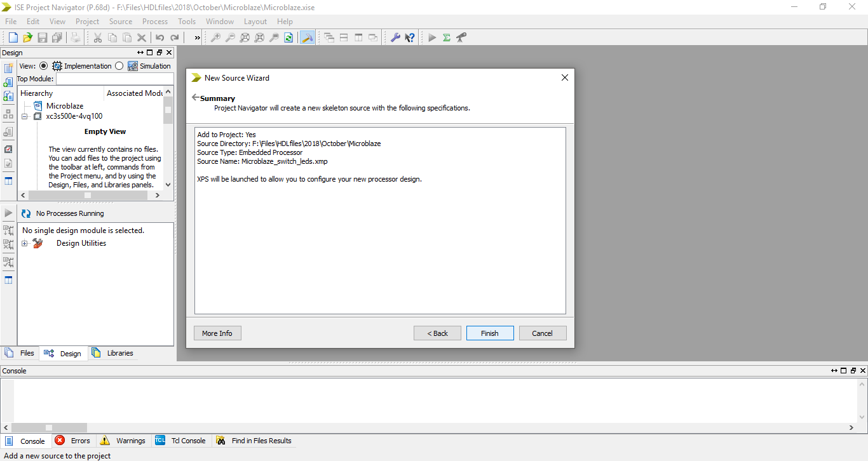Click the More Info button
Viewport: 868px width, 461px height.
217,333
